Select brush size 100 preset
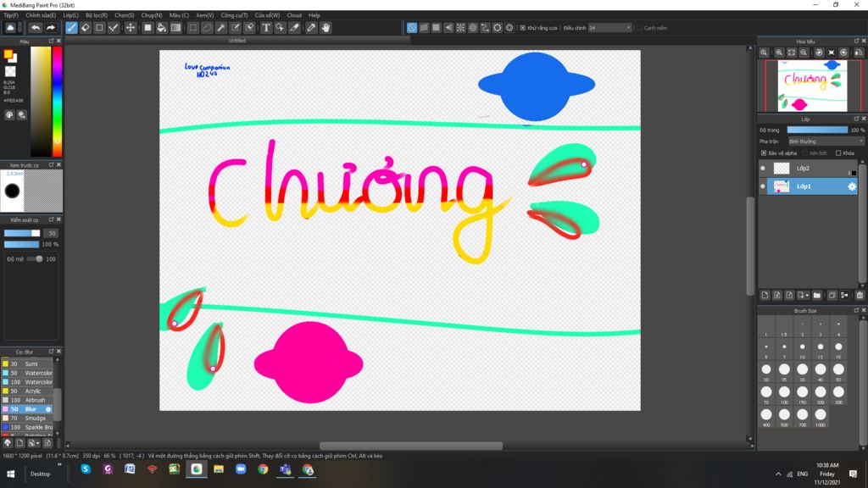 pyautogui.click(x=784, y=394)
